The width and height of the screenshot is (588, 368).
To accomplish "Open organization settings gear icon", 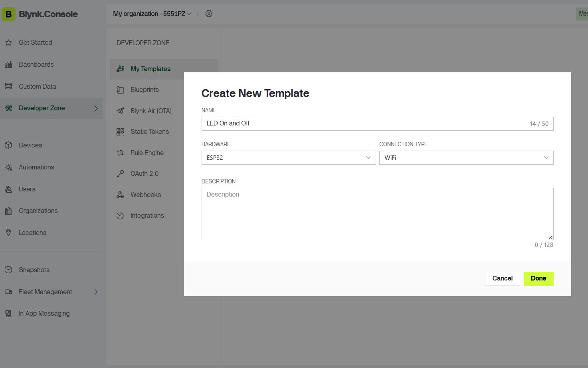I will pos(209,14).
